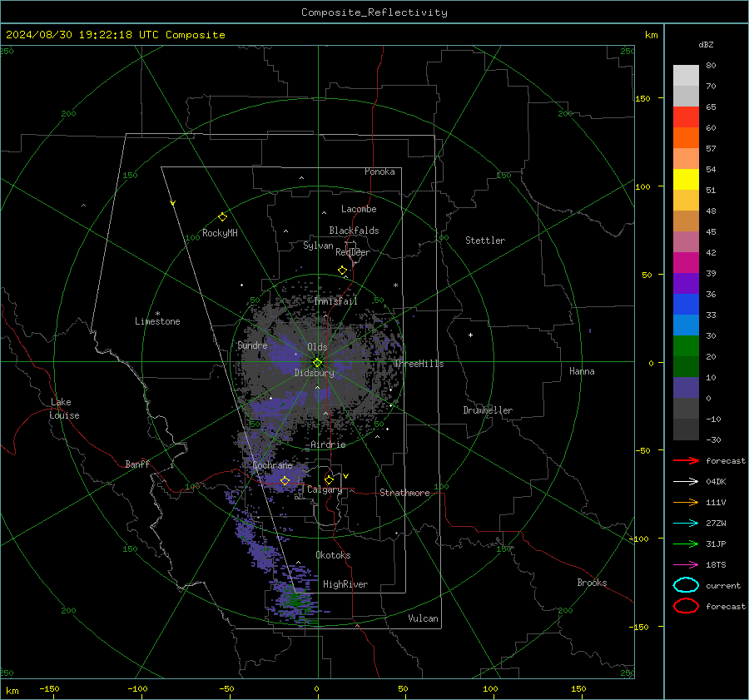Click the Innisfail label
The height and width of the screenshot is (700, 749).
(x=335, y=301)
